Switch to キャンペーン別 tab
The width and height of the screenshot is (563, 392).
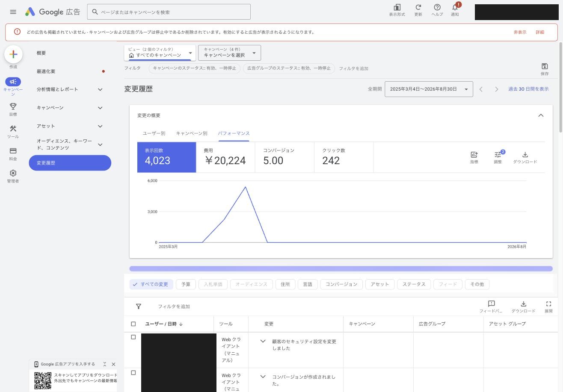point(192,133)
